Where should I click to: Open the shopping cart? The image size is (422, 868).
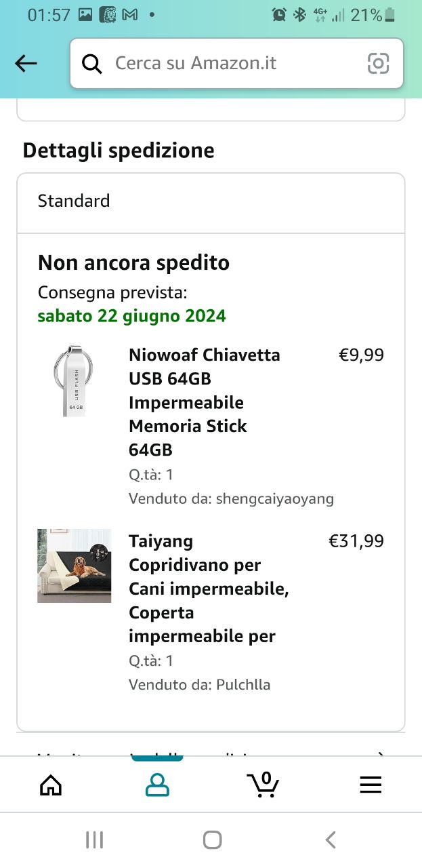[x=263, y=785]
